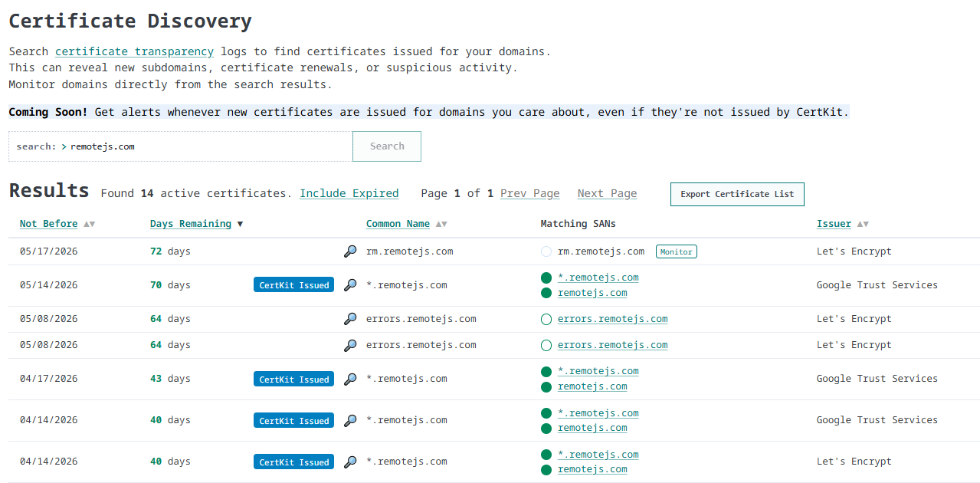Select the rm.remotejs.com common name cell
The height and width of the screenshot is (483, 980).
click(x=410, y=251)
